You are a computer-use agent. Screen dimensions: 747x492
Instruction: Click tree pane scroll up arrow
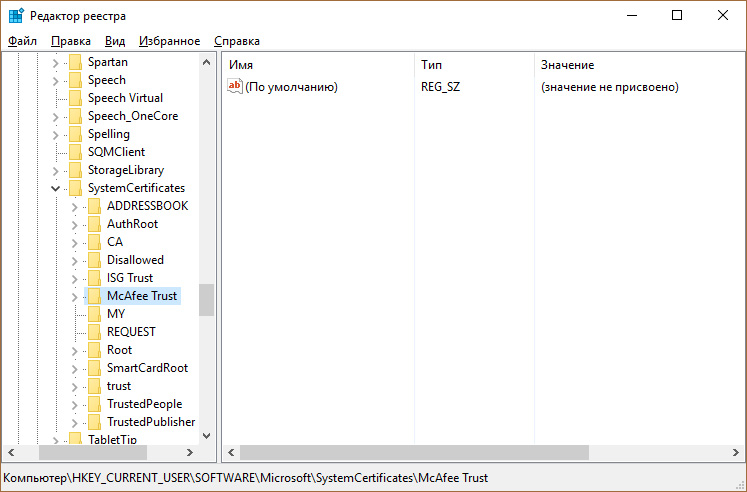pos(206,62)
